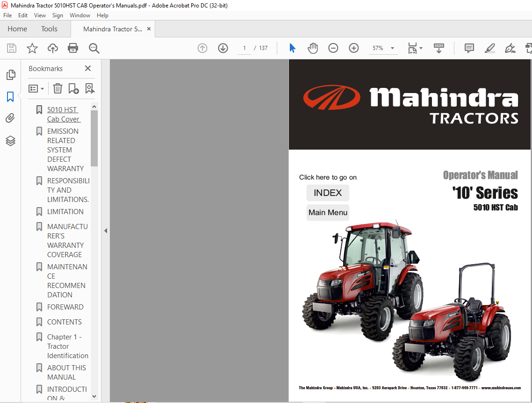Click the Bookmarks panel scrollbar thumb
Viewport: 532px width, 403px height.
click(94, 138)
